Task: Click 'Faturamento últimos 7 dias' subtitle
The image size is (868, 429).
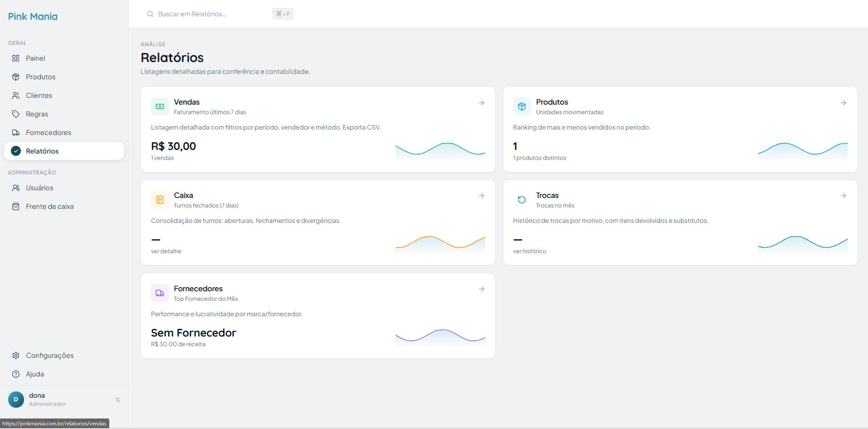Action: pyautogui.click(x=210, y=112)
